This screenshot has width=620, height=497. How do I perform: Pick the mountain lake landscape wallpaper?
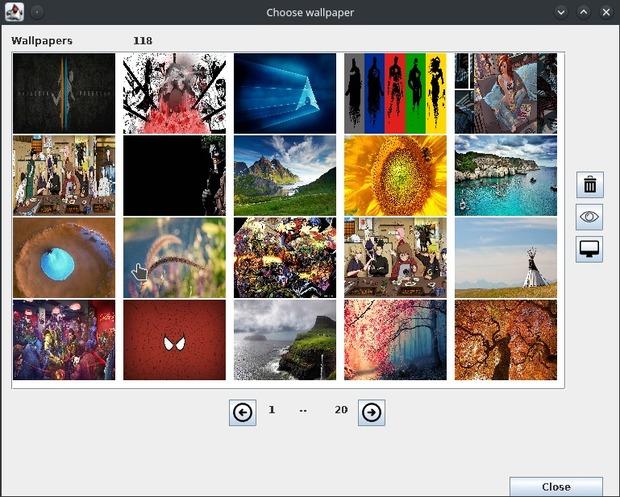point(285,176)
